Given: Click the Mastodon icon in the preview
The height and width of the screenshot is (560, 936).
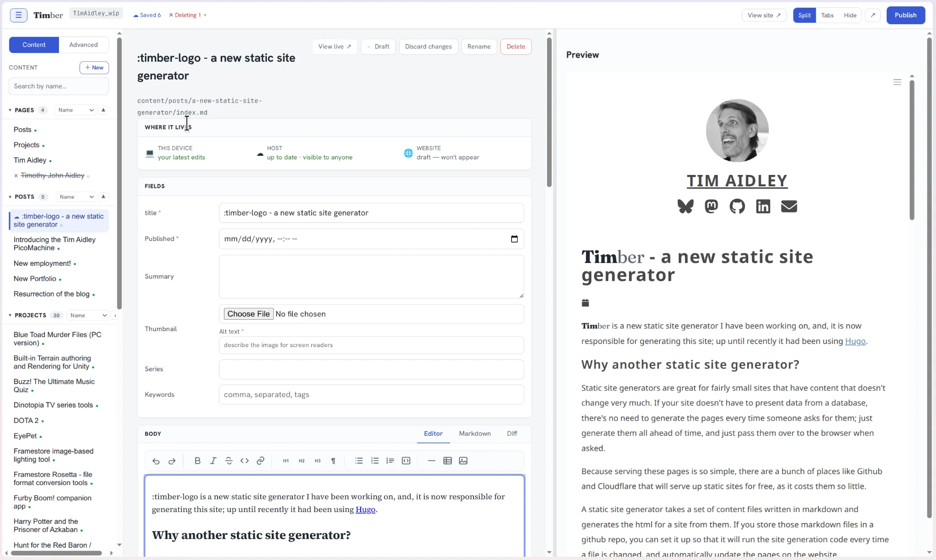Looking at the screenshot, I should pos(711,206).
